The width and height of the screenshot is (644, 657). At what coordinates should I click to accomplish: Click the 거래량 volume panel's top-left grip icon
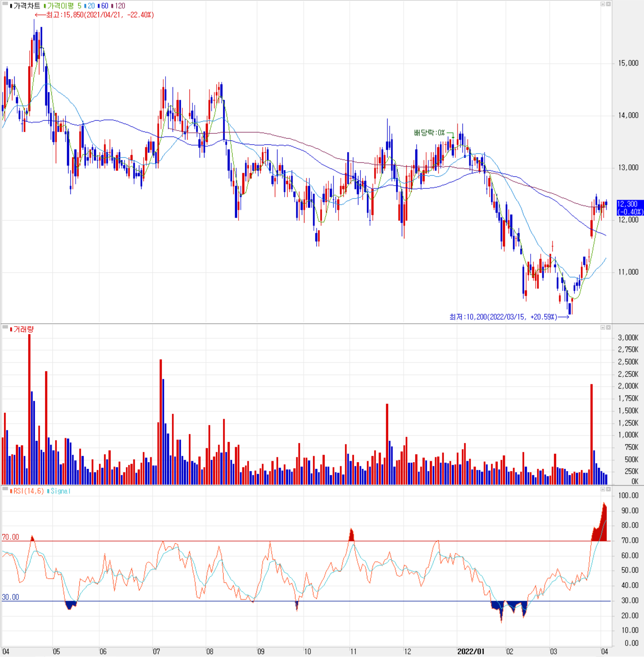coord(5,327)
